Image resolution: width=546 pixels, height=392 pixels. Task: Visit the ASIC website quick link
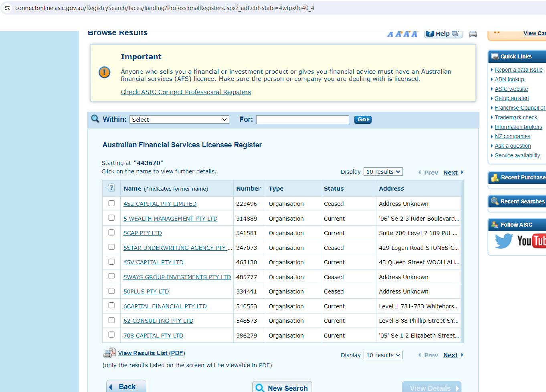coord(512,89)
